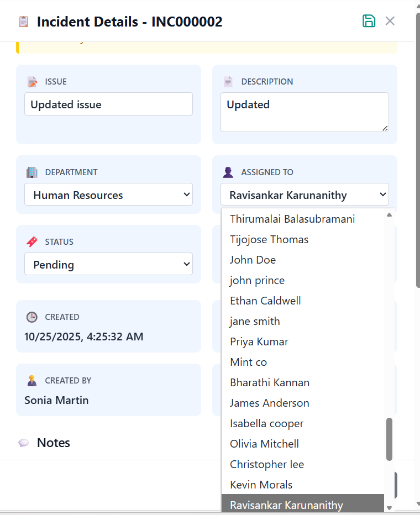The height and width of the screenshot is (515, 420).
Task: Close the Incident Details dialog
Action: pyautogui.click(x=390, y=21)
